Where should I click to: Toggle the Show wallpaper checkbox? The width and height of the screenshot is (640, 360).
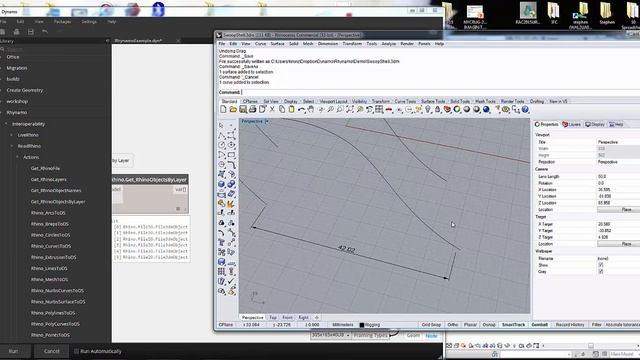coord(601,265)
